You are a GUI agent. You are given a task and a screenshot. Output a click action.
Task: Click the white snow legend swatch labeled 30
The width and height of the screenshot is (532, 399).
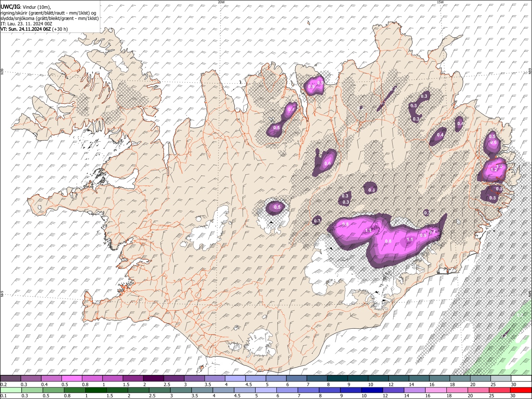click(x=522, y=378)
